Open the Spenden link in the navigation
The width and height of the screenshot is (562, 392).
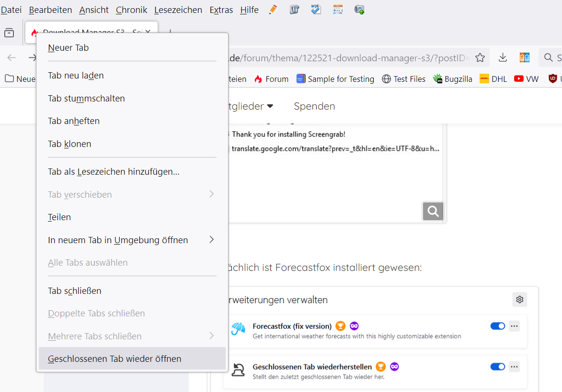pyautogui.click(x=314, y=106)
